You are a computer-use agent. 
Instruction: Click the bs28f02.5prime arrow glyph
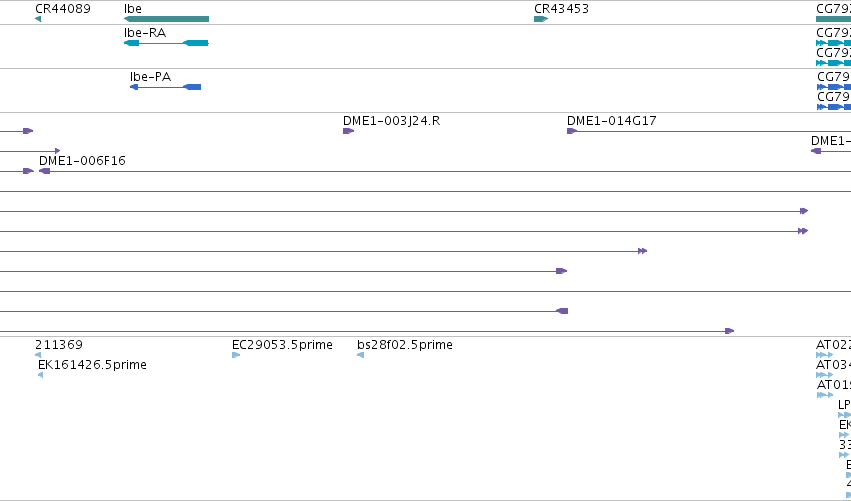click(x=360, y=355)
